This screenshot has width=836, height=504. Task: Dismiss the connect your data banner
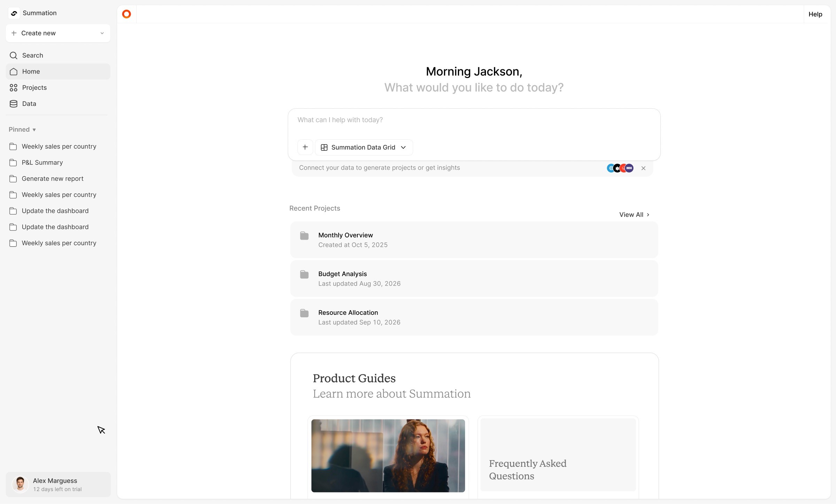(x=643, y=168)
